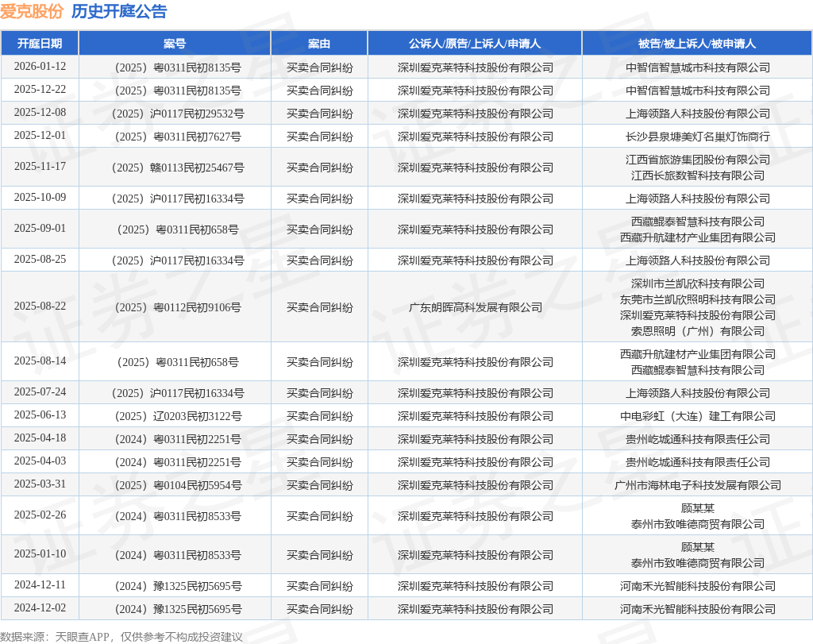Image resolution: width=813 pixels, height=644 pixels.
Task: Click 贵州屹城通科技有限责任公司 in the 2025-04-18 row
Action: pyautogui.click(x=697, y=439)
